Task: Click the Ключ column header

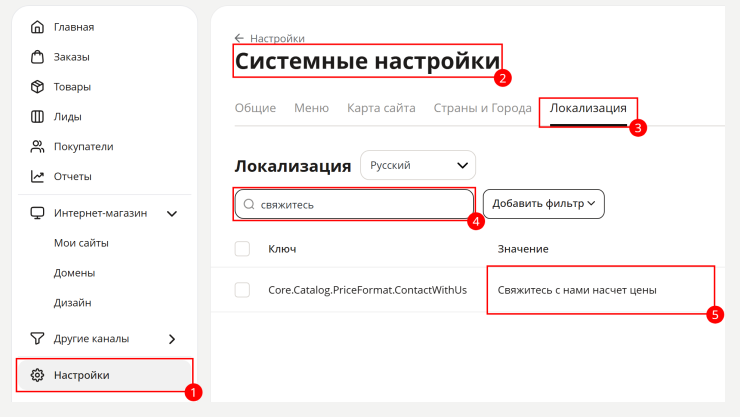Action: pyautogui.click(x=282, y=249)
